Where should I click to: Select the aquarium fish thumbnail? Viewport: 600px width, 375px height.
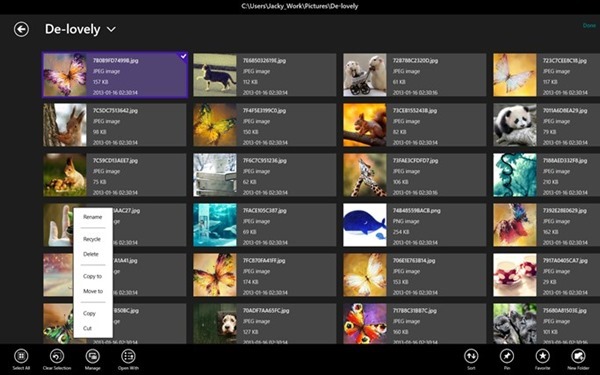tap(215, 225)
